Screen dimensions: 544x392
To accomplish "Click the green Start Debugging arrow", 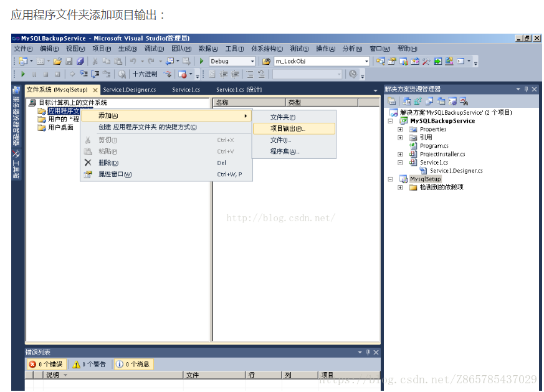I will 201,62.
